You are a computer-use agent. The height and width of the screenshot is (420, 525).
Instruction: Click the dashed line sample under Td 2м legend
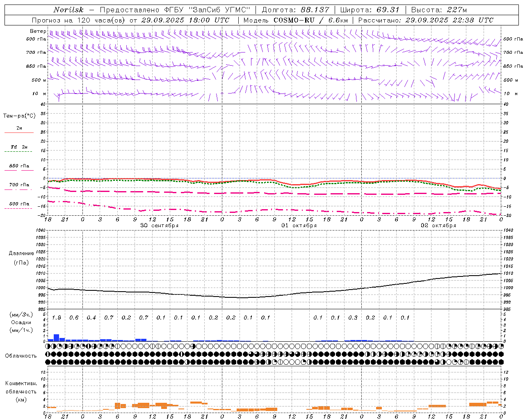coord(18,152)
